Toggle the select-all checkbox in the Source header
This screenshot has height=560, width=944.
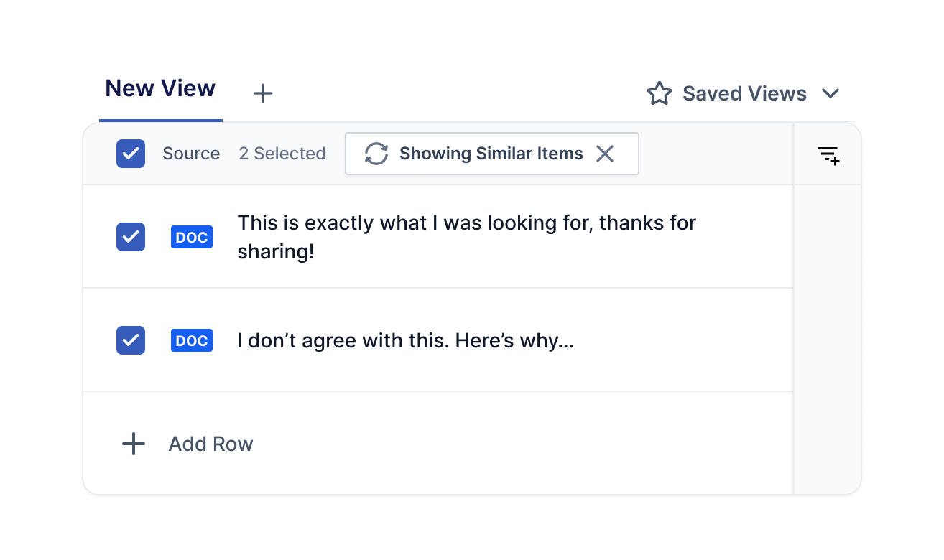click(x=131, y=154)
